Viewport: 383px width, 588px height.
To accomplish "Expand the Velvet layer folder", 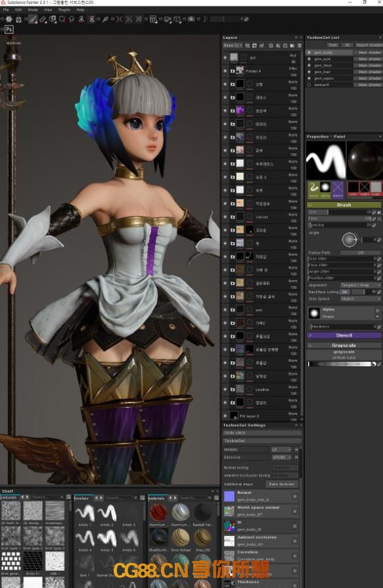I will tap(232, 217).
